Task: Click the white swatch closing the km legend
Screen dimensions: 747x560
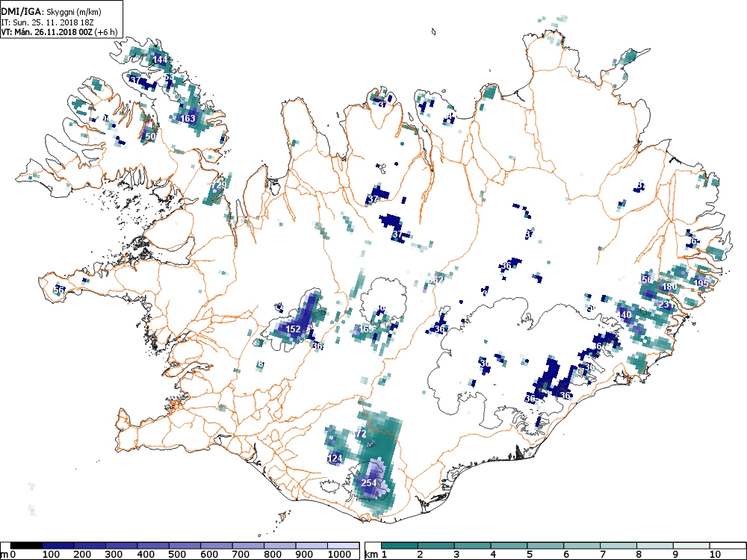Action: coord(727,545)
